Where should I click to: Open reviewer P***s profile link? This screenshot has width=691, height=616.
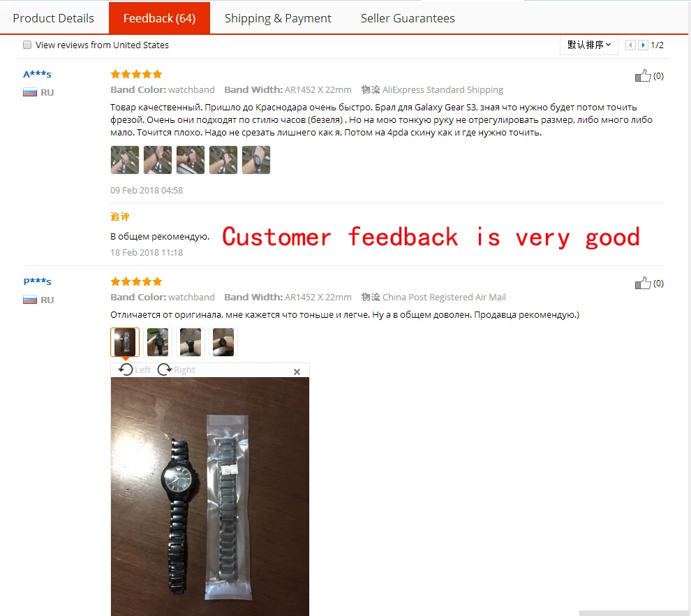pyautogui.click(x=37, y=281)
